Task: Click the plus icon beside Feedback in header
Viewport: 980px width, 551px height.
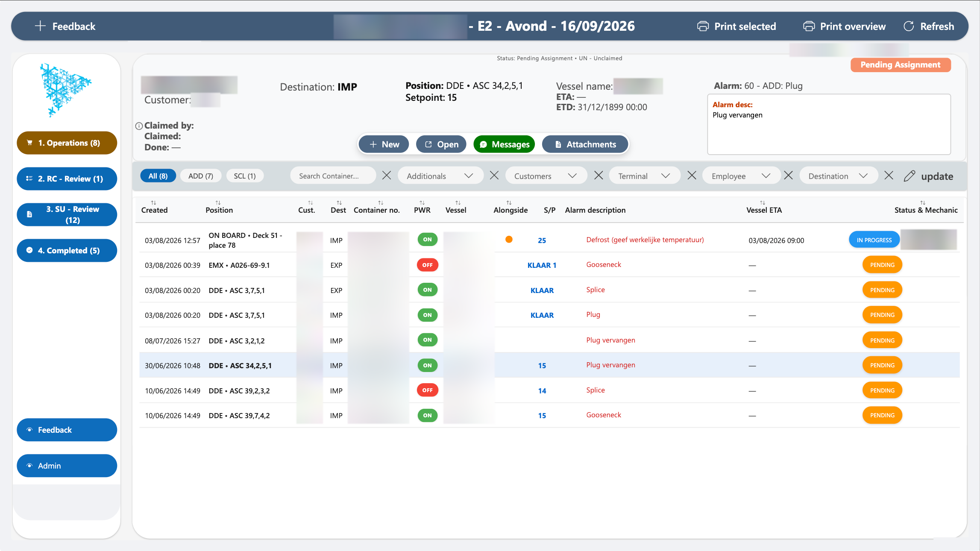Action: tap(40, 26)
